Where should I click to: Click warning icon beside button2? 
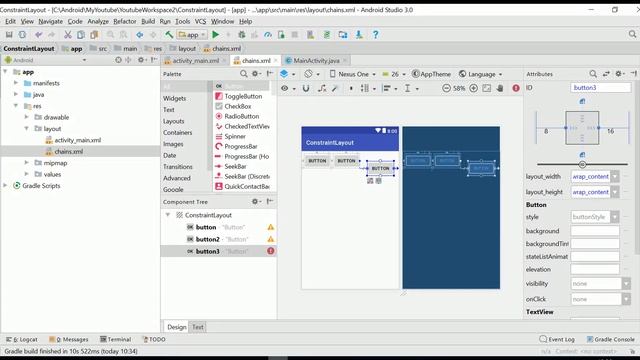click(271, 239)
